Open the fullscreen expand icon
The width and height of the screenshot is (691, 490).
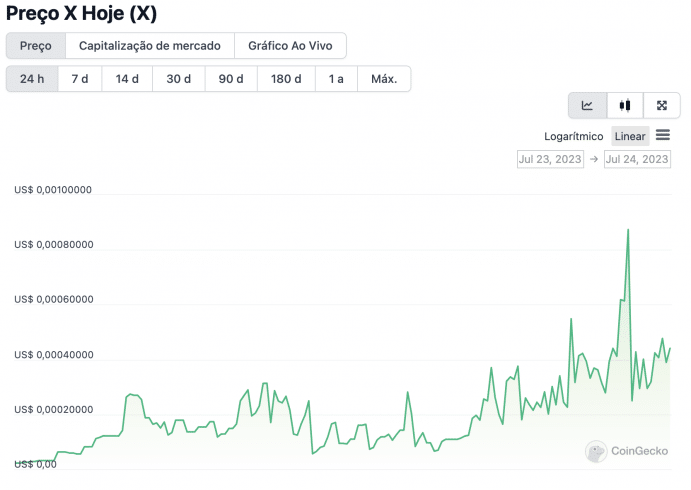point(661,105)
